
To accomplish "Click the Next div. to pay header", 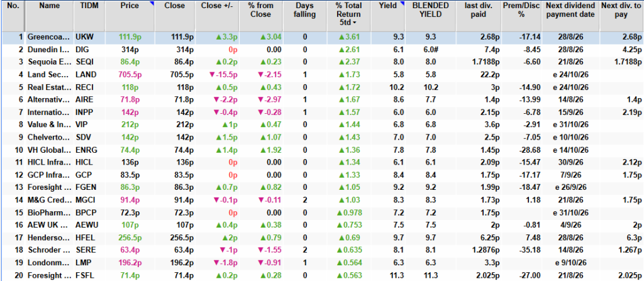I will coord(621,10).
